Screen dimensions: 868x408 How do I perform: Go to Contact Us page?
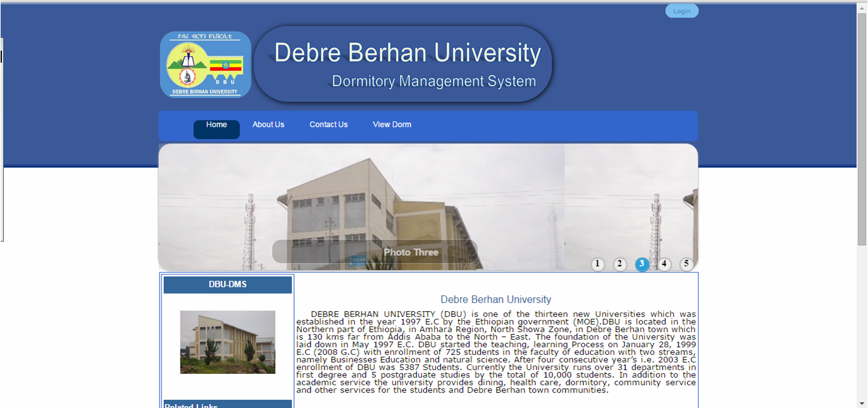(328, 125)
